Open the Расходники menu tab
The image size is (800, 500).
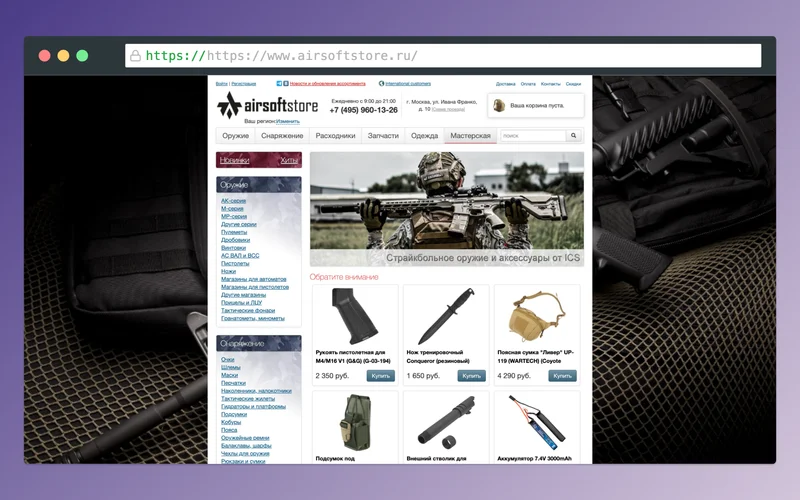tap(335, 136)
